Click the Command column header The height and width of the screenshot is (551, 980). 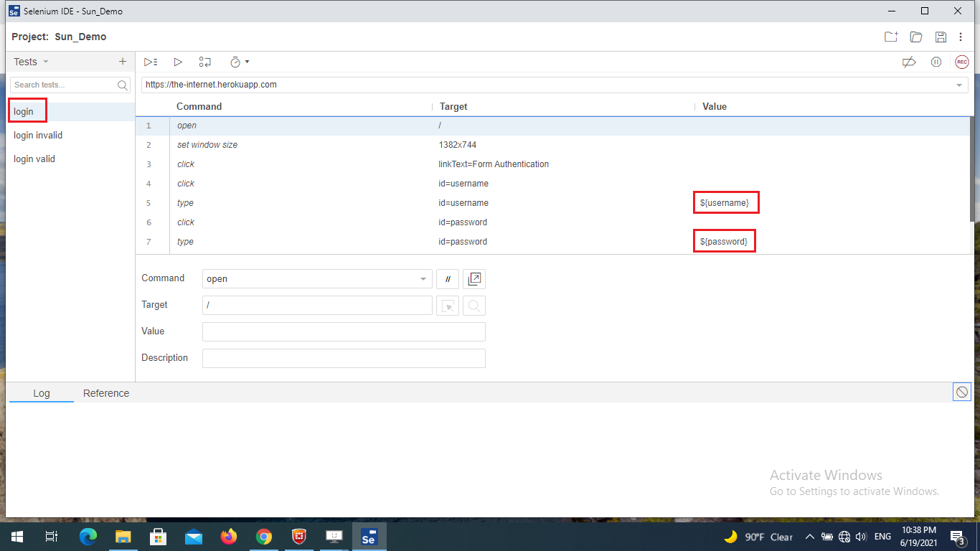point(199,107)
